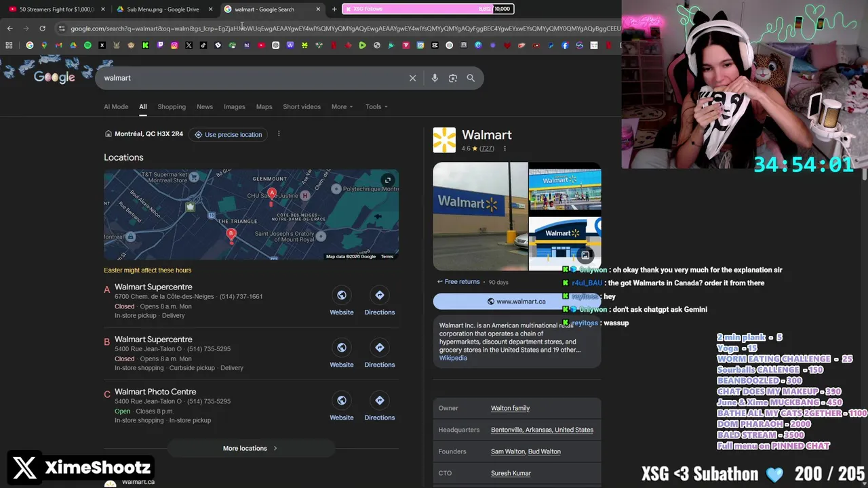This screenshot has width=868, height=488.
Task: Select the Short videos tab
Action: pyautogui.click(x=302, y=106)
